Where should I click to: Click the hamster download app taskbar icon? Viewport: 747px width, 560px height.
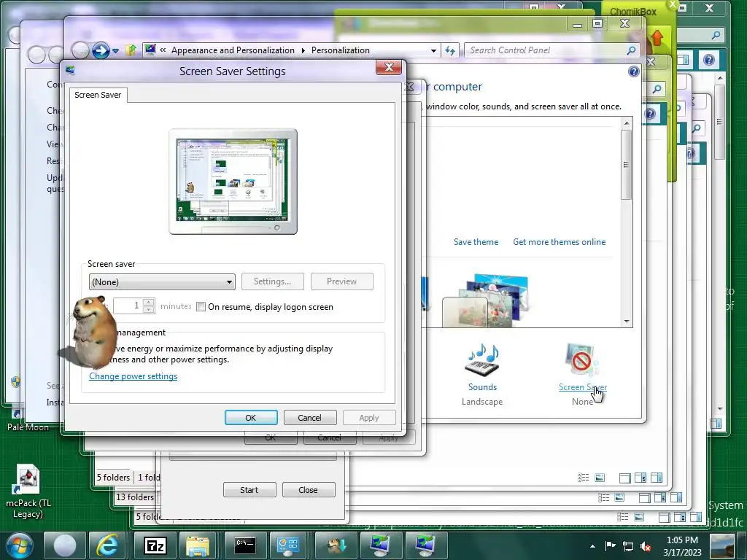336,545
